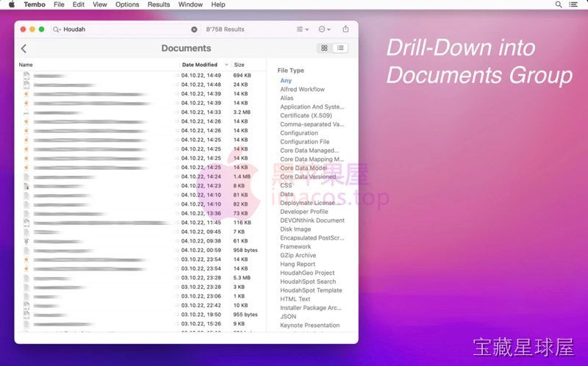
Task: Click into the Houdah search field
Action: 126,29
